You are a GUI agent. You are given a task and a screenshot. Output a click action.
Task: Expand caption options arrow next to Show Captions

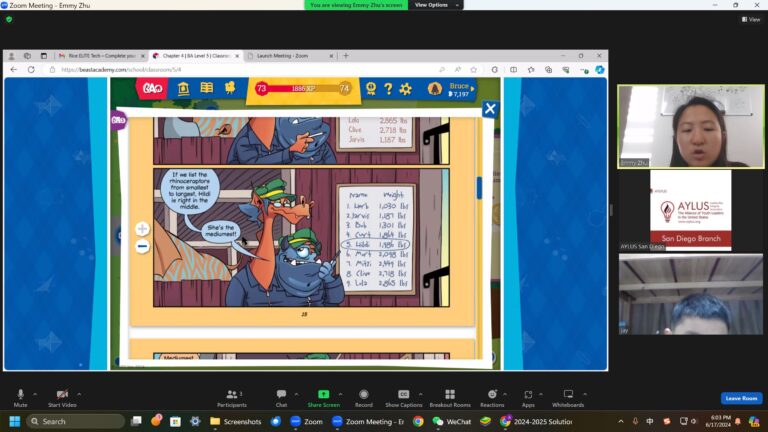tap(420, 394)
